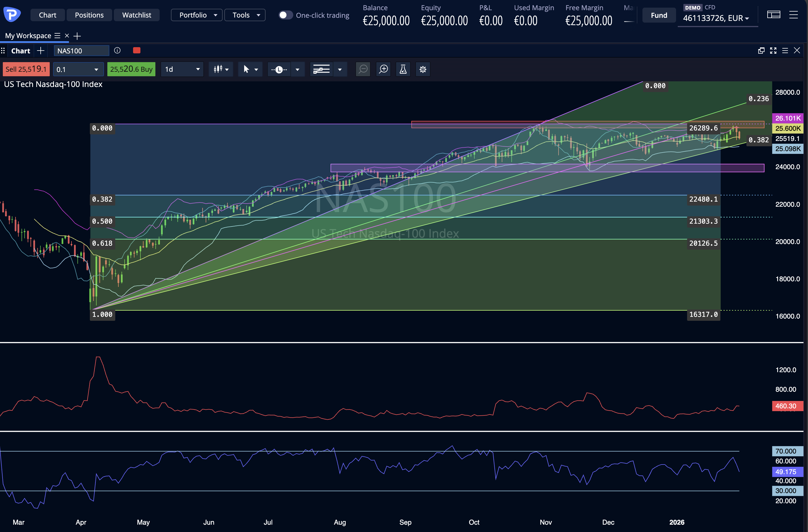Click the Fund button

pyautogui.click(x=658, y=15)
